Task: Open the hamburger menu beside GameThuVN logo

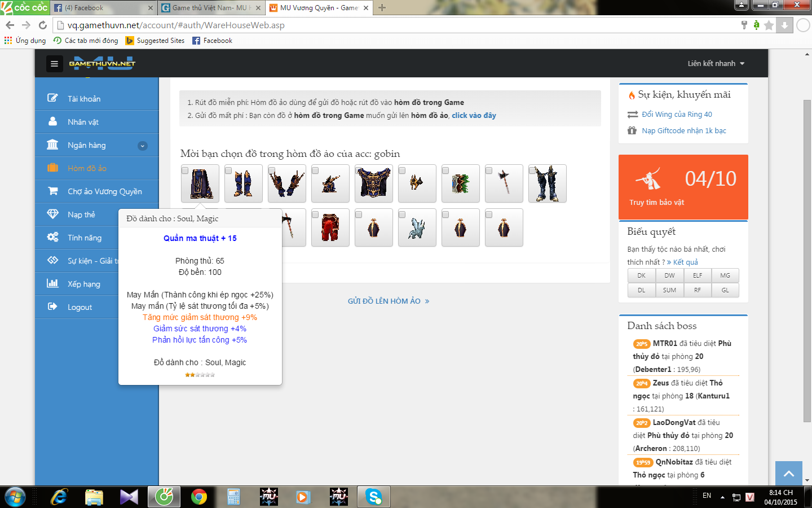Action: point(54,64)
